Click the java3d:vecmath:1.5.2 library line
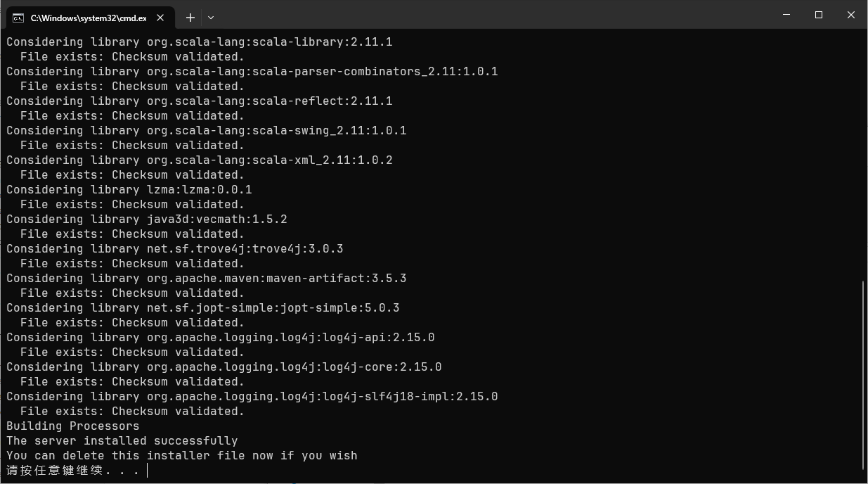Screen dimensions: 868x484 click(x=147, y=219)
